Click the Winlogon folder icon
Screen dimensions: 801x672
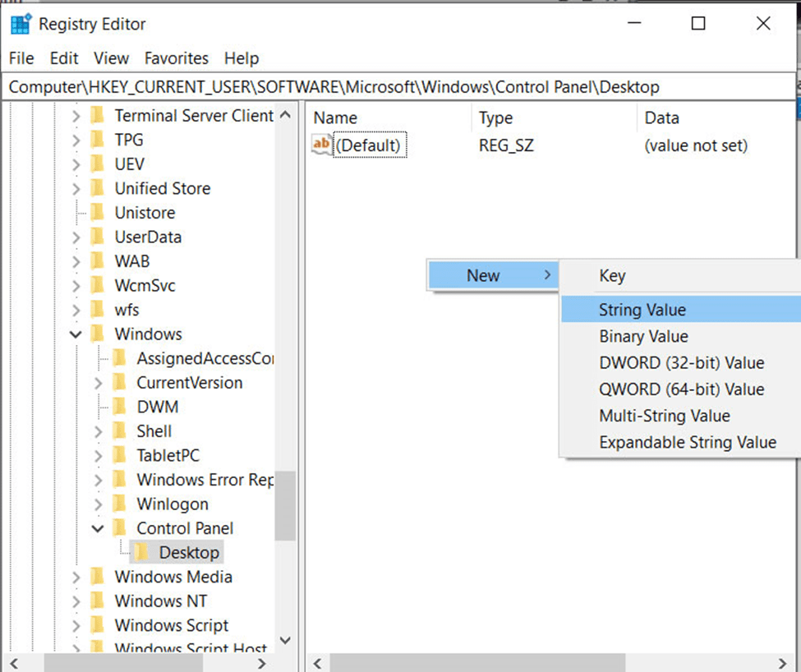120,504
